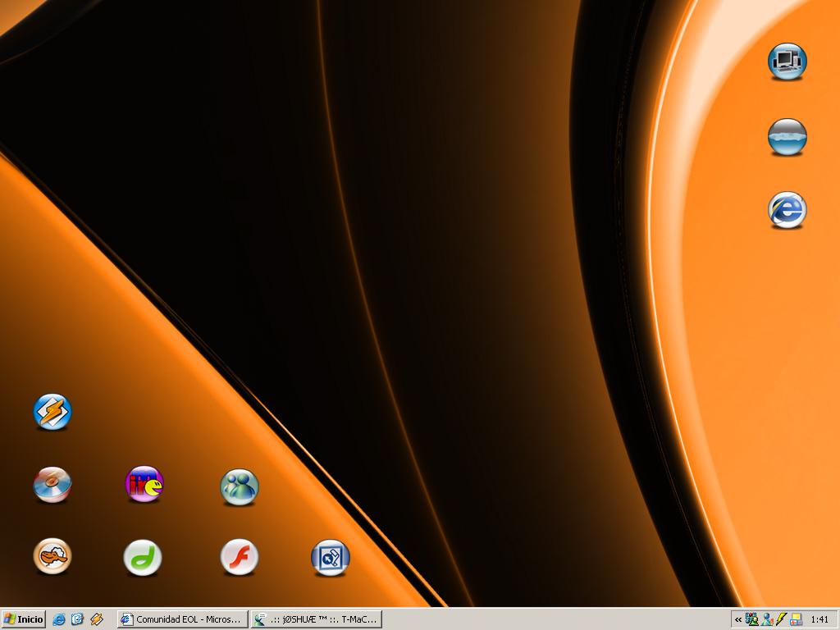Open the water-filled blue orb desktop icon
Image resolution: width=840 pixels, height=630 pixels.
[x=787, y=136]
